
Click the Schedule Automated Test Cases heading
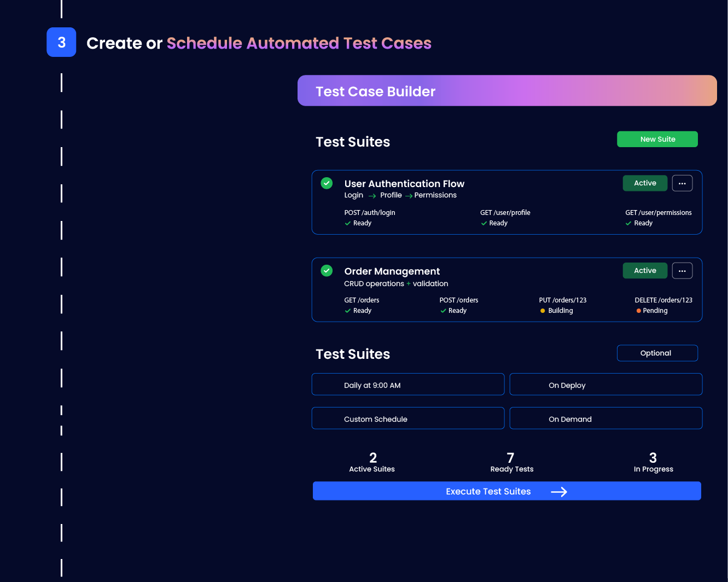[x=299, y=43]
